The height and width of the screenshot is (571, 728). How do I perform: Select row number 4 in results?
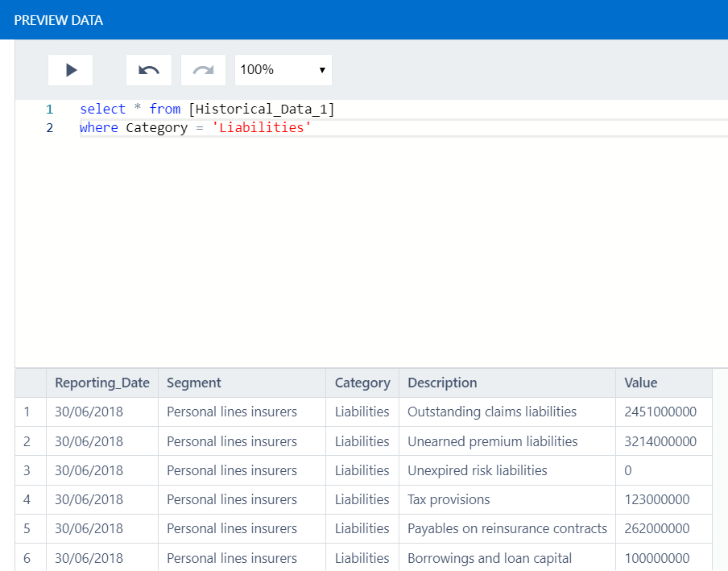27,499
